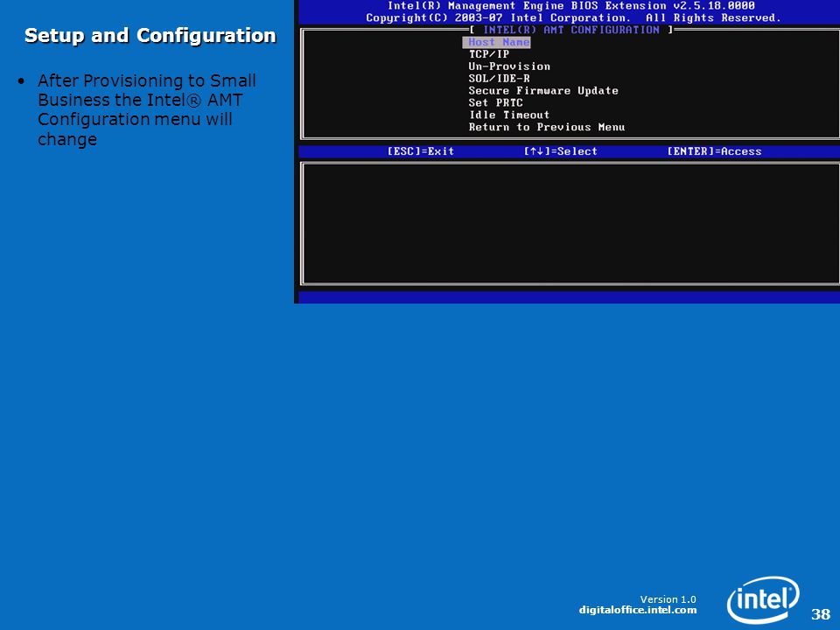Click the Setup and Configuration slide heading
The width and height of the screenshot is (840, 630).
pyautogui.click(x=150, y=35)
